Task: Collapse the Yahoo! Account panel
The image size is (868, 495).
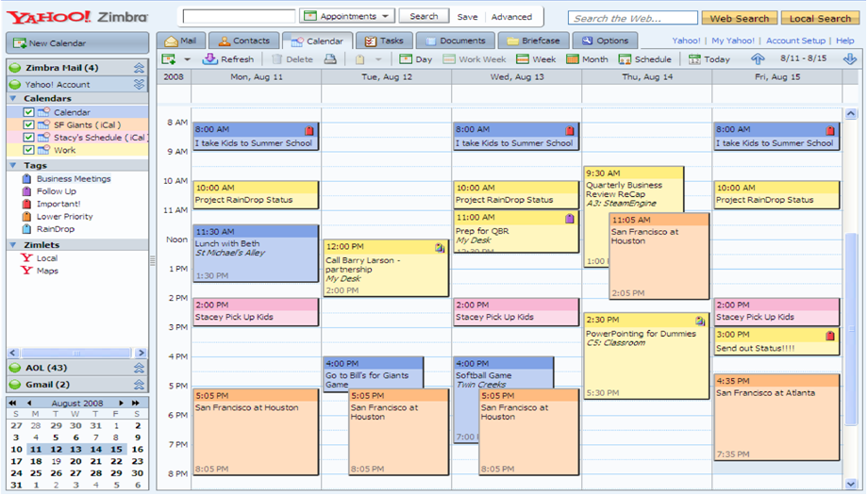Action: [x=139, y=84]
